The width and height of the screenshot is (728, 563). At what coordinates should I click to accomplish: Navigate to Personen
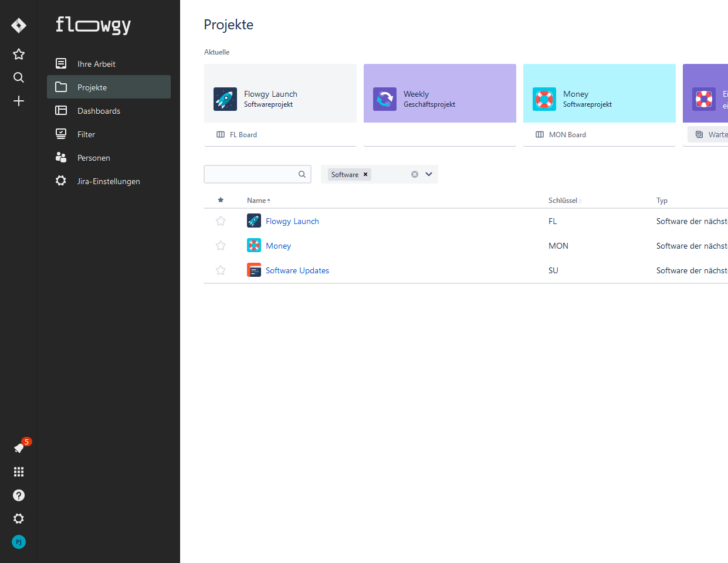[x=109, y=157]
